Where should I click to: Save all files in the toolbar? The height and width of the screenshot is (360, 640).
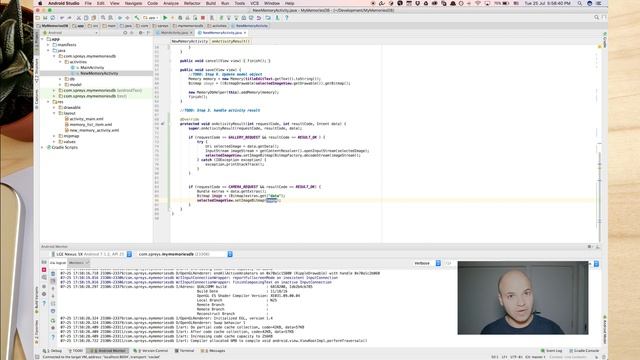tap(45, 18)
